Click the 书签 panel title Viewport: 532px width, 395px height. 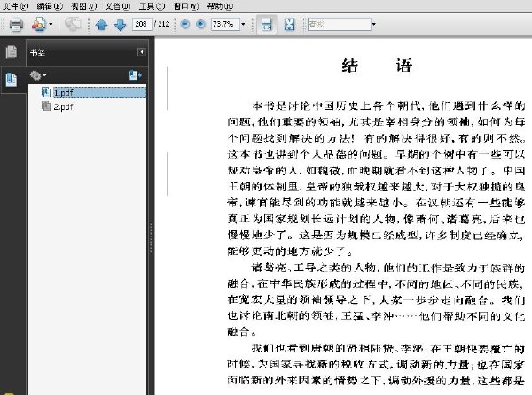pos(37,52)
